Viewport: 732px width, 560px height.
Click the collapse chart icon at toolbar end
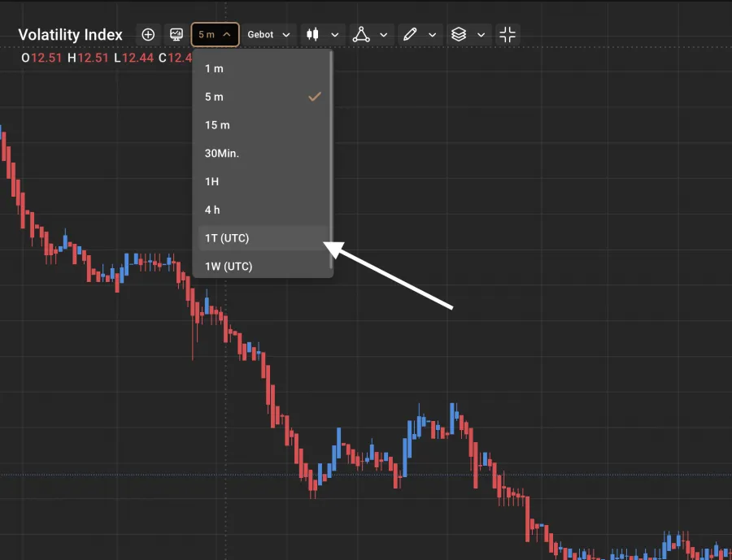[x=506, y=34]
